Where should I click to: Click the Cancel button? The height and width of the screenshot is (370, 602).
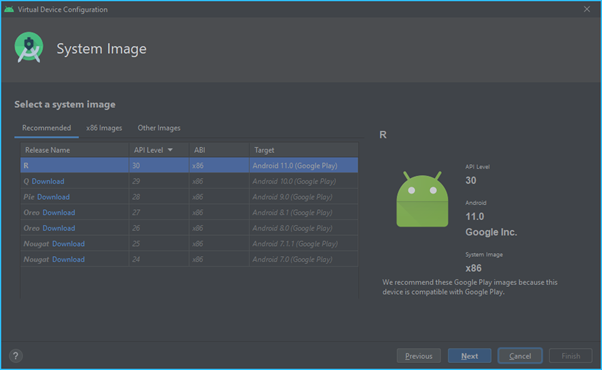click(x=520, y=356)
